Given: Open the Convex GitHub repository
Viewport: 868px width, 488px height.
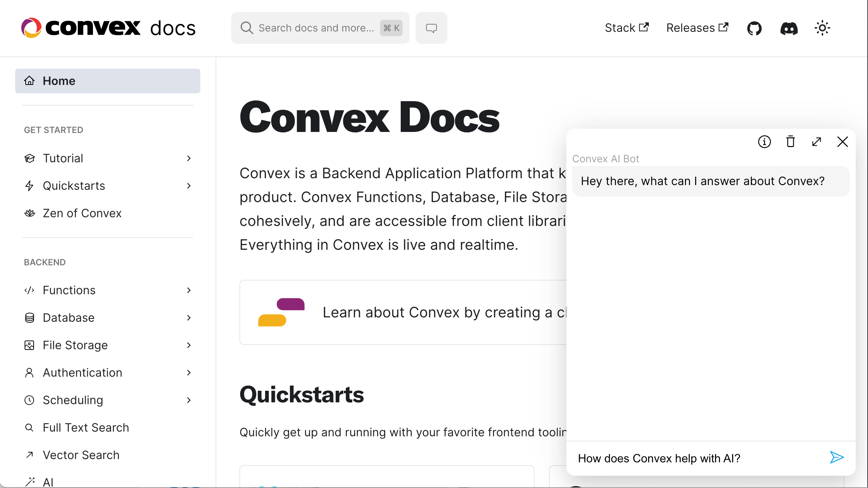Looking at the screenshot, I should (x=754, y=28).
